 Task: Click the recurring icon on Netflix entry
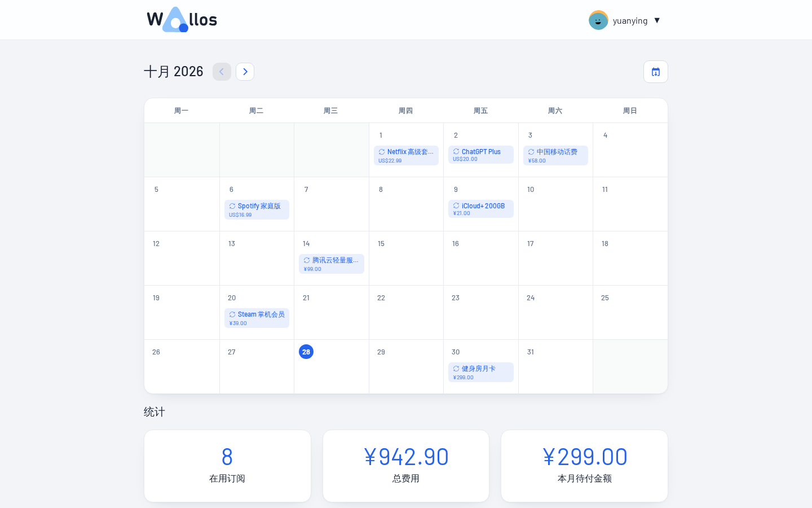(382, 152)
